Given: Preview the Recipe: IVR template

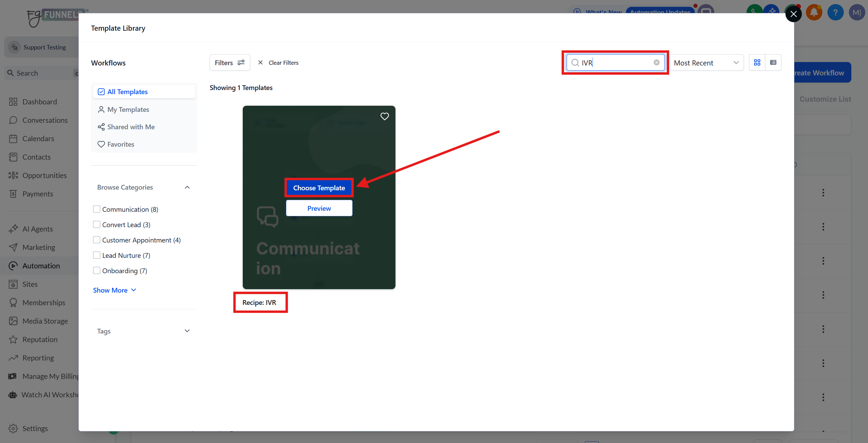Looking at the screenshot, I should coord(319,208).
